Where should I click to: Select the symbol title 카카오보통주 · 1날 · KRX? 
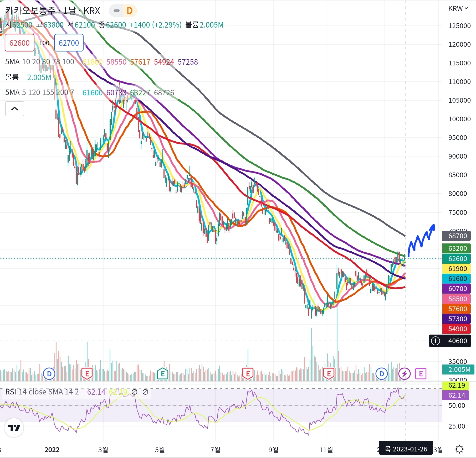(53, 11)
